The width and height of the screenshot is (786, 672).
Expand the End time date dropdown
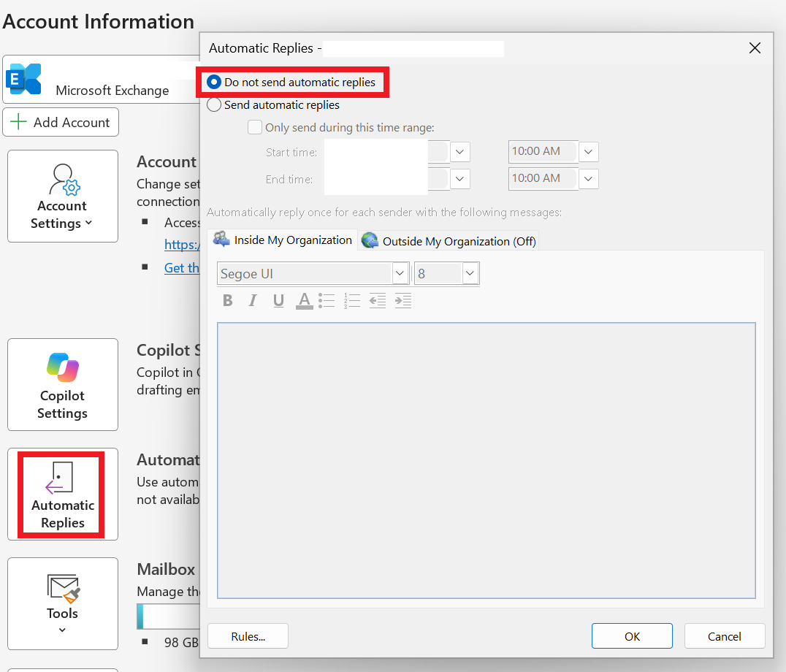(459, 179)
